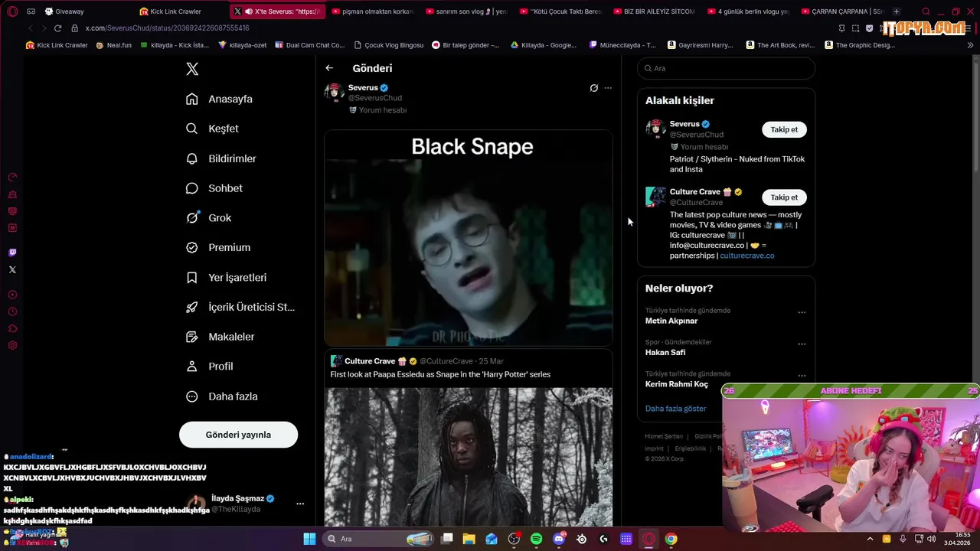Play the Black Snape video
The width and height of the screenshot is (980, 551).
[x=469, y=238]
